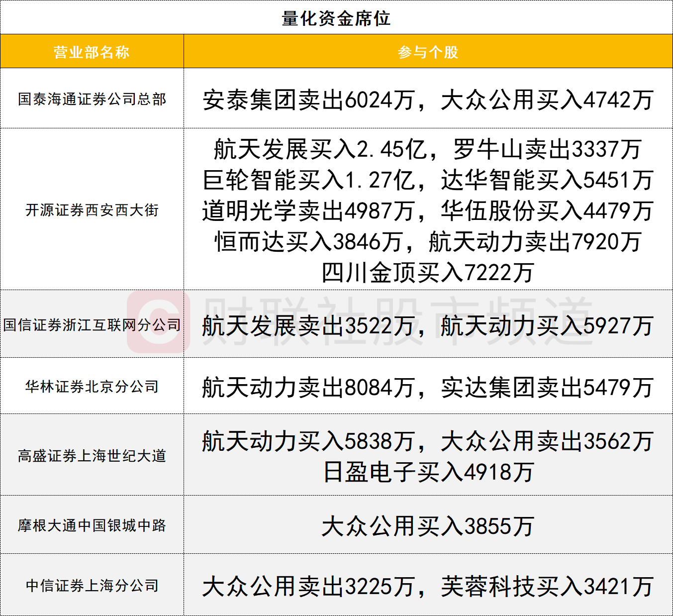Click the entry "航天动力买入5838万"
This screenshot has height=616, width=673.
[x=308, y=441]
